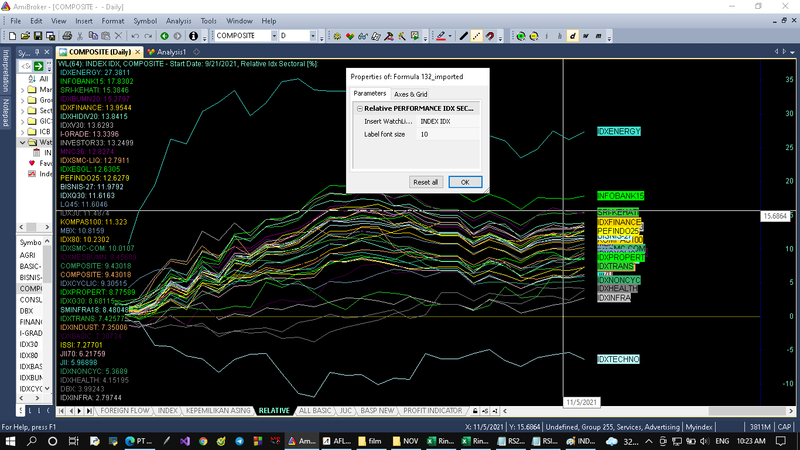Collapse the Relative PERFORMANCE IDX SEC section

pyautogui.click(x=360, y=108)
